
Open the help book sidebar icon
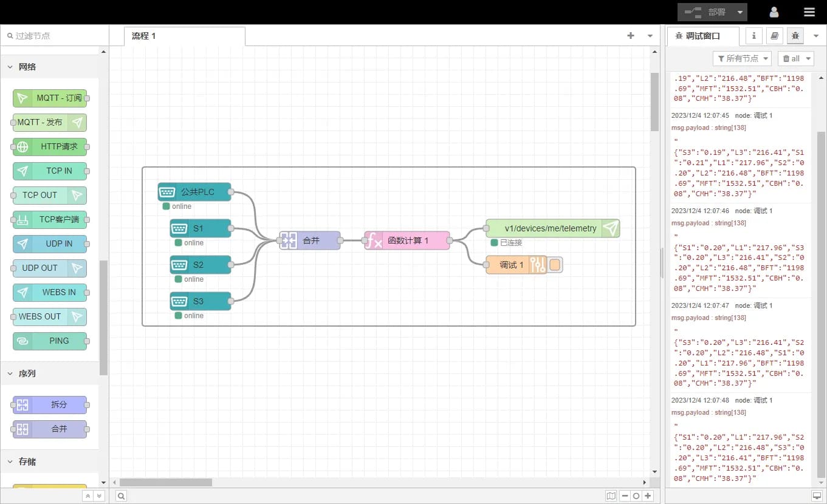774,36
